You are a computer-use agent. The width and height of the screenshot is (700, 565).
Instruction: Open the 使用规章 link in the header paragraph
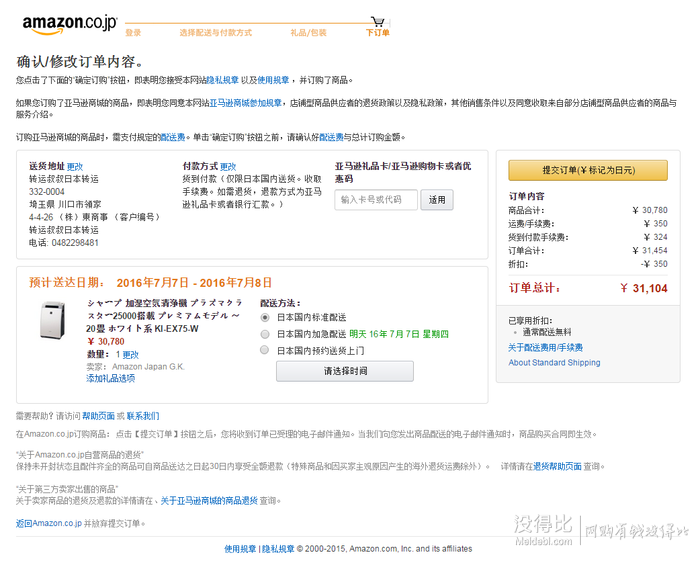pyautogui.click(x=273, y=80)
